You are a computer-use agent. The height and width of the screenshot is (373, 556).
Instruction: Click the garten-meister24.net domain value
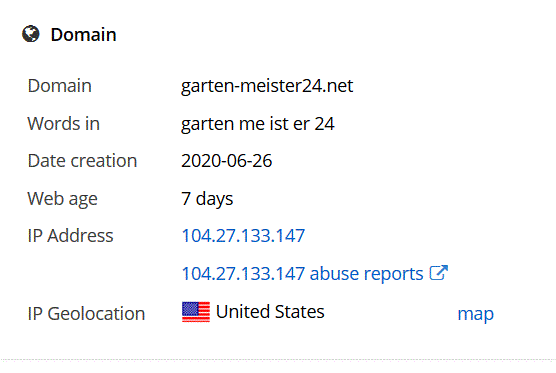point(267,86)
